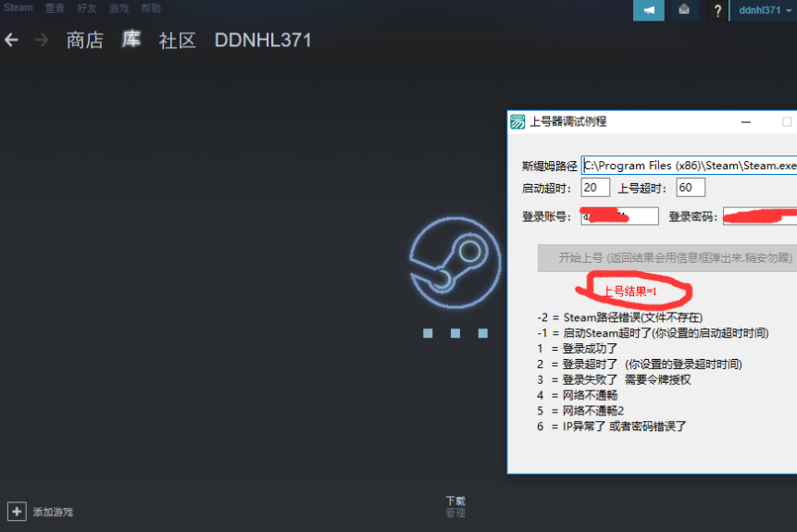
Task: Click the 斯缇姆路径 path input field
Action: (690, 165)
